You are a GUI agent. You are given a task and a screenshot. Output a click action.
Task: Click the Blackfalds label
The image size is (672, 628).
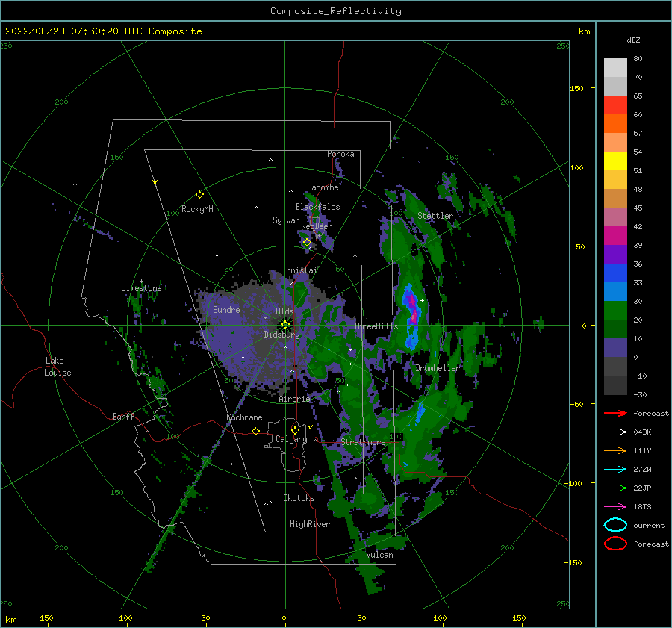point(317,207)
